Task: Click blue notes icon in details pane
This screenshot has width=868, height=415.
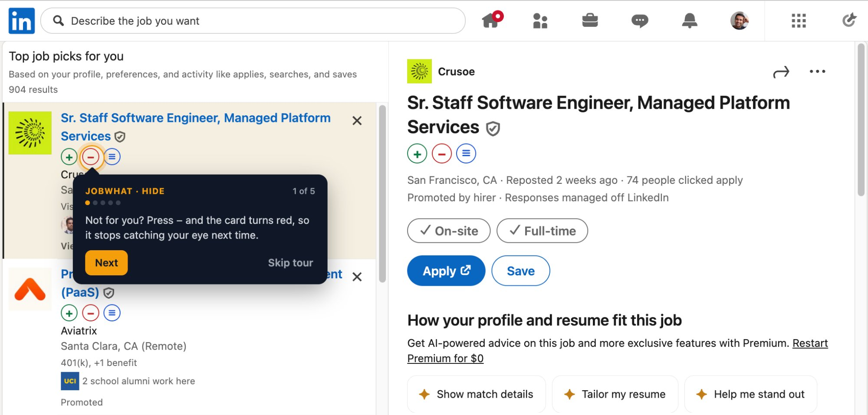Action: 466,154
